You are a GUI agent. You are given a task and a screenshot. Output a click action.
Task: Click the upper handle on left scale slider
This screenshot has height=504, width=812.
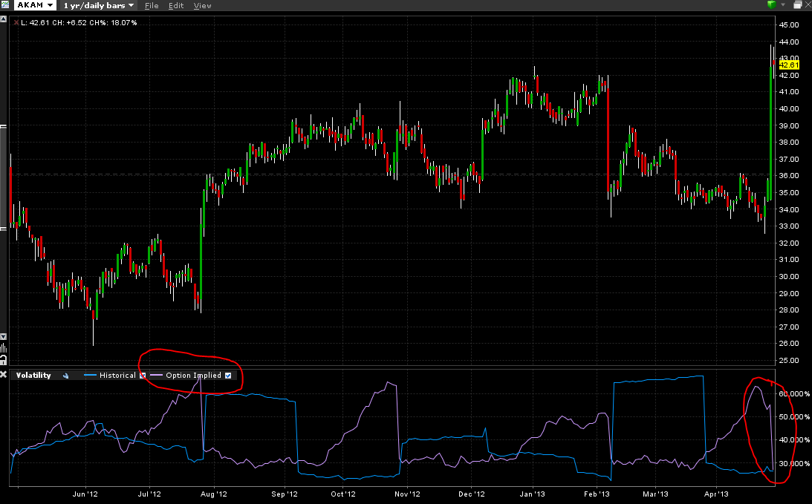pos(3,126)
